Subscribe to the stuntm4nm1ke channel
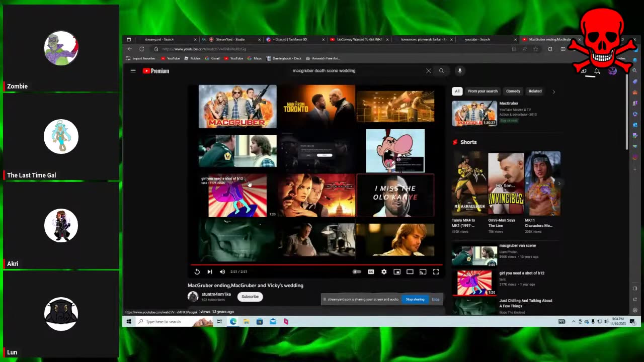Image resolution: width=644 pixels, height=362 pixels. (250, 297)
